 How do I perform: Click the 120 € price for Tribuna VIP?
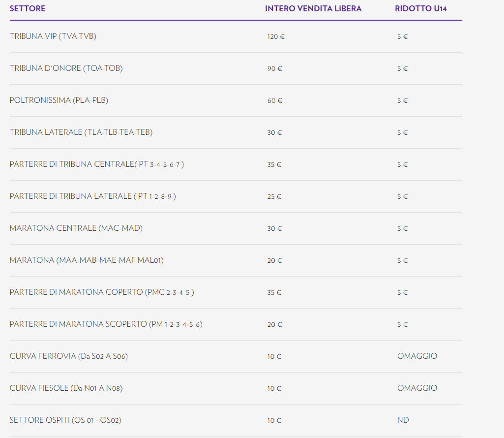(276, 37)
